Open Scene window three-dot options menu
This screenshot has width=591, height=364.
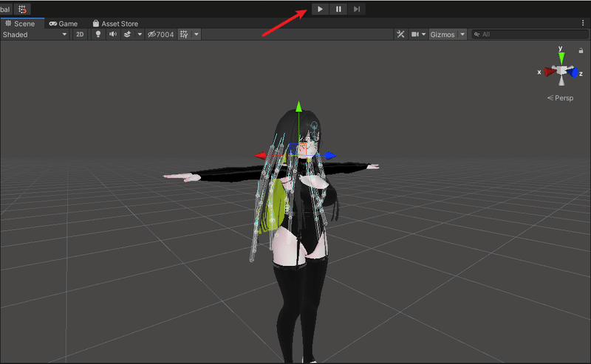583,23
